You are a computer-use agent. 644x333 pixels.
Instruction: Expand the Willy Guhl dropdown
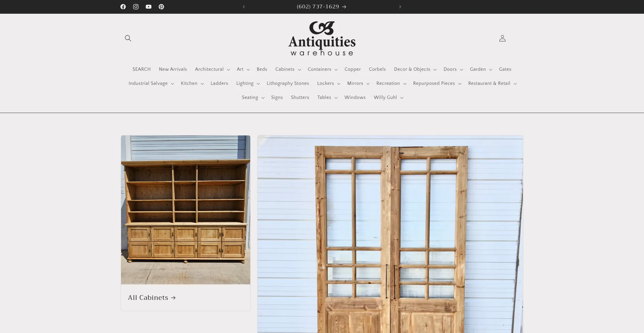point(388,98)
